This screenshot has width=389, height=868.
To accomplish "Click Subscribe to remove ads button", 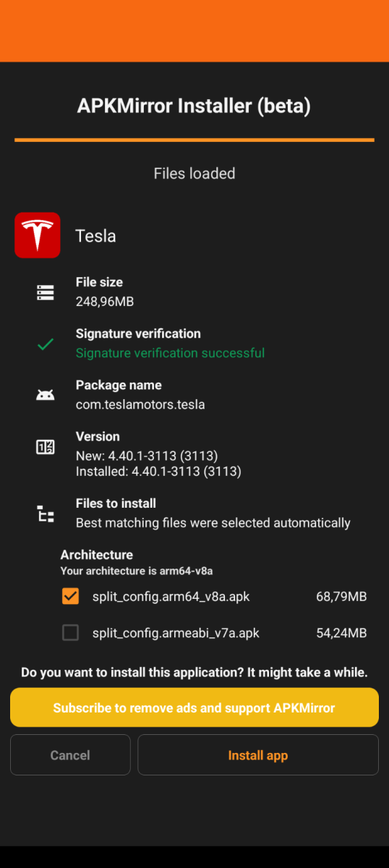I will [194, 707].
